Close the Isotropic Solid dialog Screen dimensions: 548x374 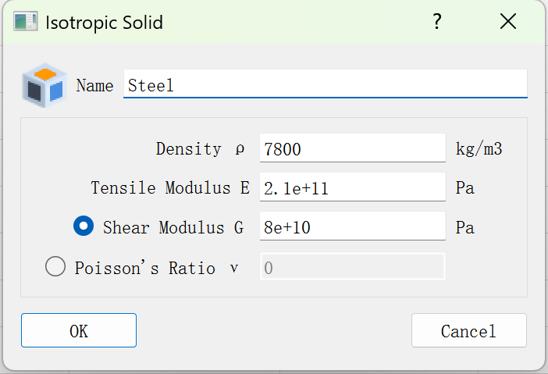coord(508,22)
